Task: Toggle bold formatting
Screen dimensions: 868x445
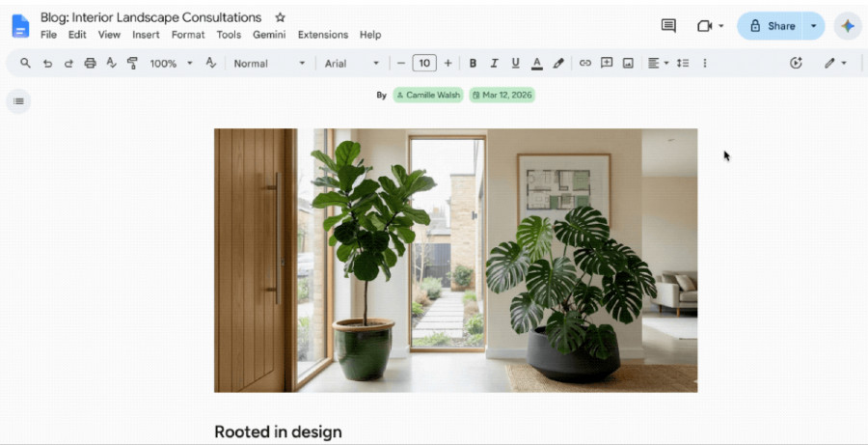Action: [x=473, y=63]
